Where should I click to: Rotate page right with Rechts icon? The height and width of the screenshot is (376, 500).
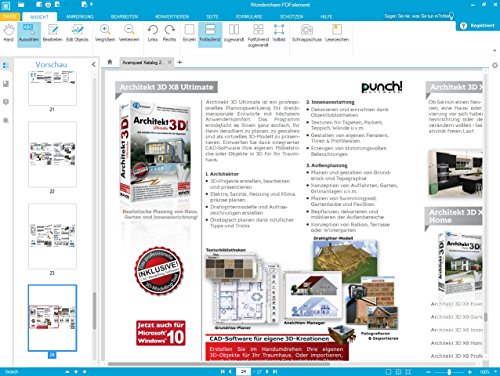169,33
